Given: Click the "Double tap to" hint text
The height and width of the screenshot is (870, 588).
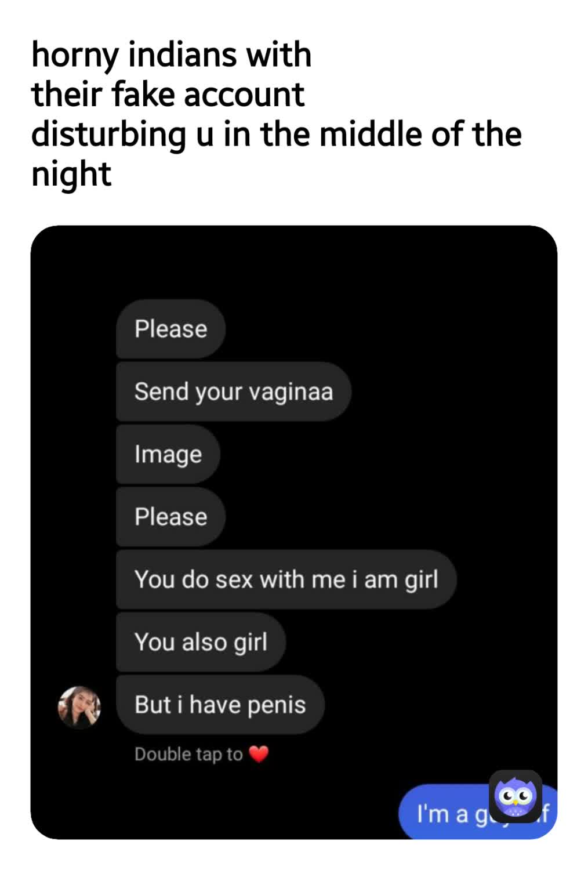Looking at the screenshot, I should coord(188,754).
